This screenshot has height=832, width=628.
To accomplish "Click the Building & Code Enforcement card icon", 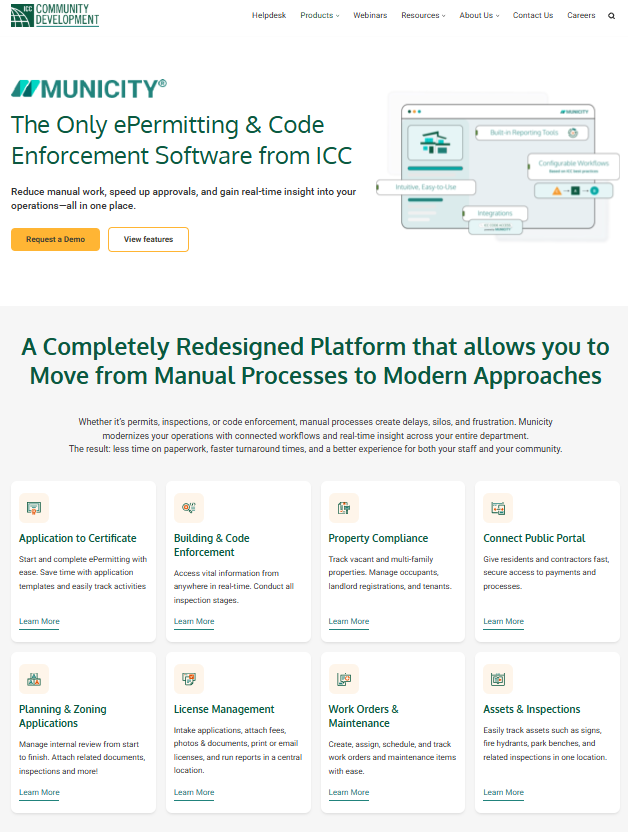I will [x=189, y=508].
